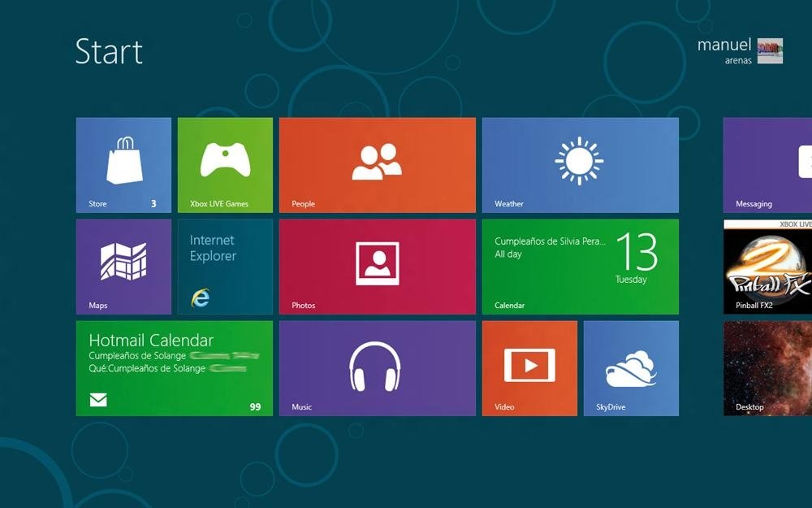This screenshot has width=812, height=508.
Task: Click the 'arenas' text under user name
Action: click(x=738, y=61)
